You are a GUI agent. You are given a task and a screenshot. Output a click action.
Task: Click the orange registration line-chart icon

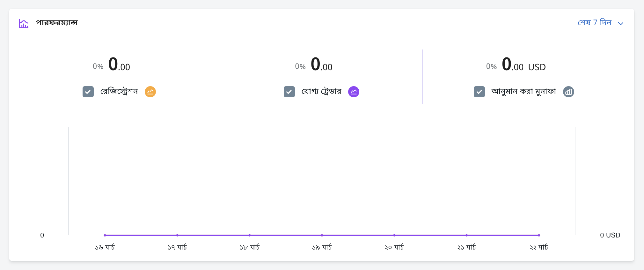click(x=150, y=92)
